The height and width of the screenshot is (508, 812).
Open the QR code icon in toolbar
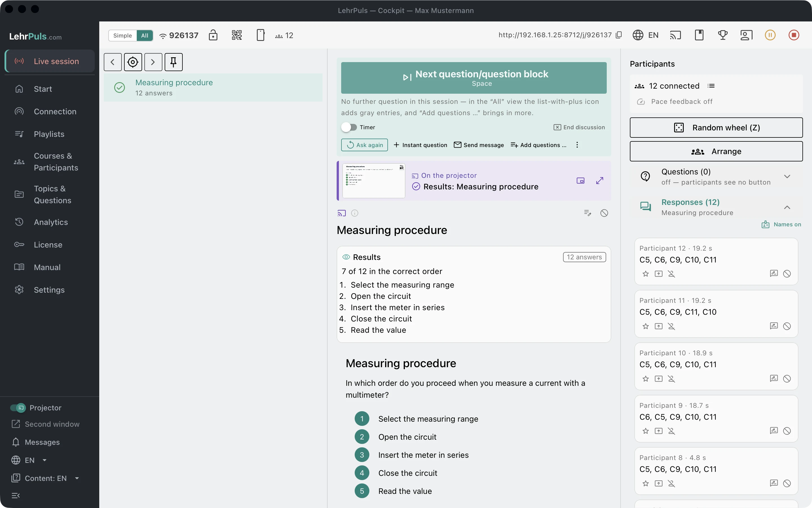[x=237, y=35]
